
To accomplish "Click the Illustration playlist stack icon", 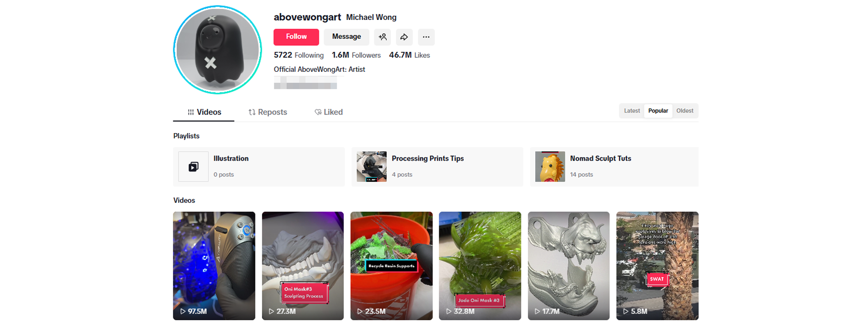I will pyautogui.click(x=194, y=166).
